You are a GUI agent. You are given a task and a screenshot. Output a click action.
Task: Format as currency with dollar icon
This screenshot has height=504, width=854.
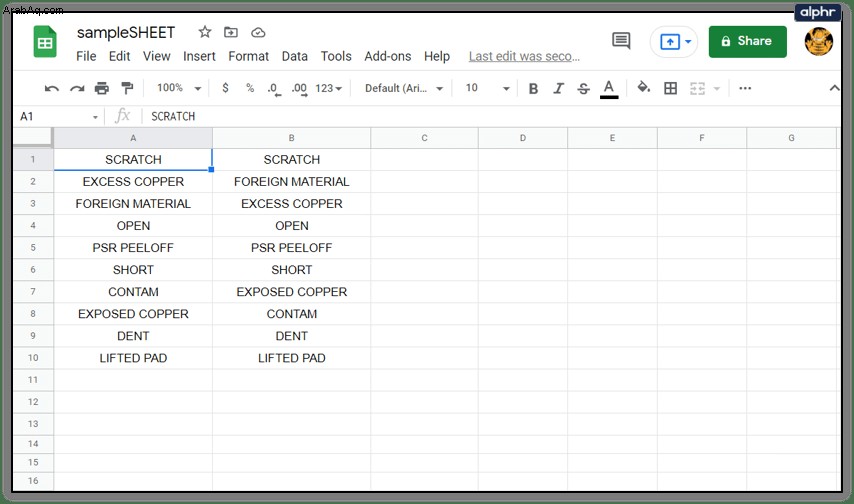point(225,88)
